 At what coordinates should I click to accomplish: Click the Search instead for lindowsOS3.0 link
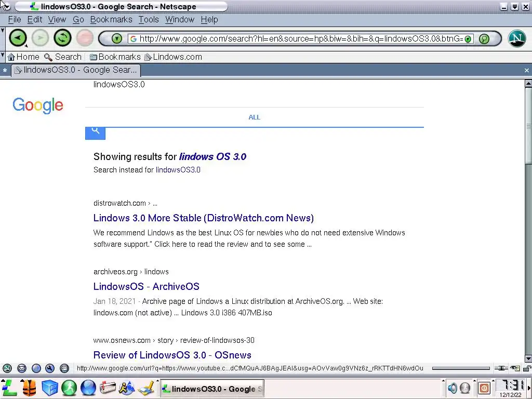178,170
